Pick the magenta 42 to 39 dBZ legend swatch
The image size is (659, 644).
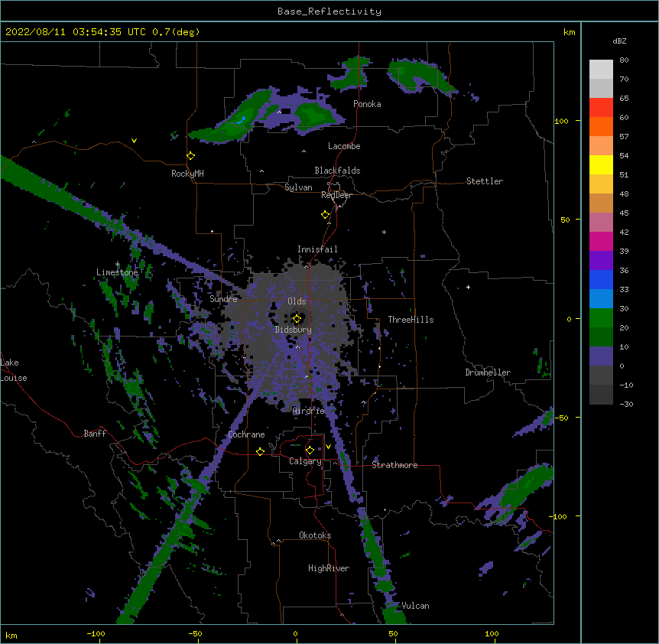coord(601,242)
